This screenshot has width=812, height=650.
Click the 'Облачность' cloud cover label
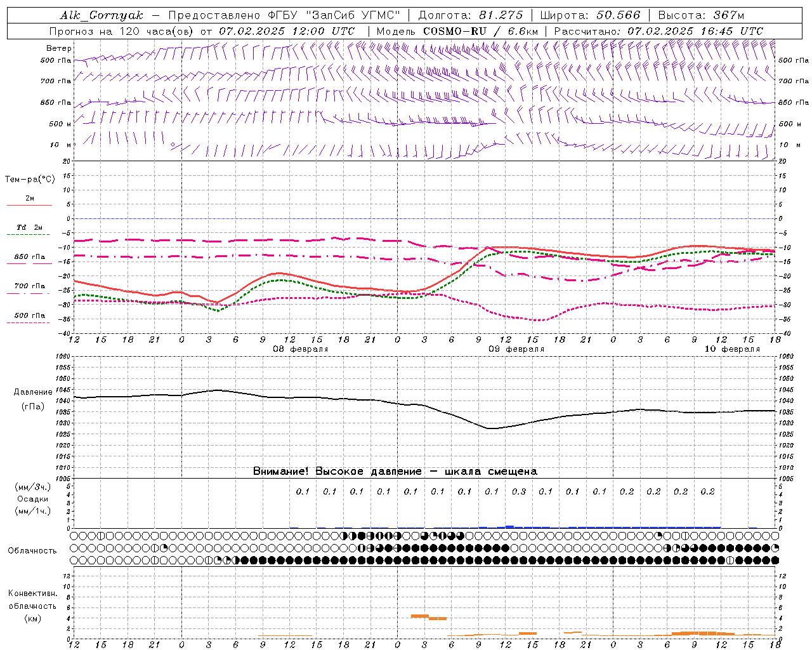coord(32,551)
